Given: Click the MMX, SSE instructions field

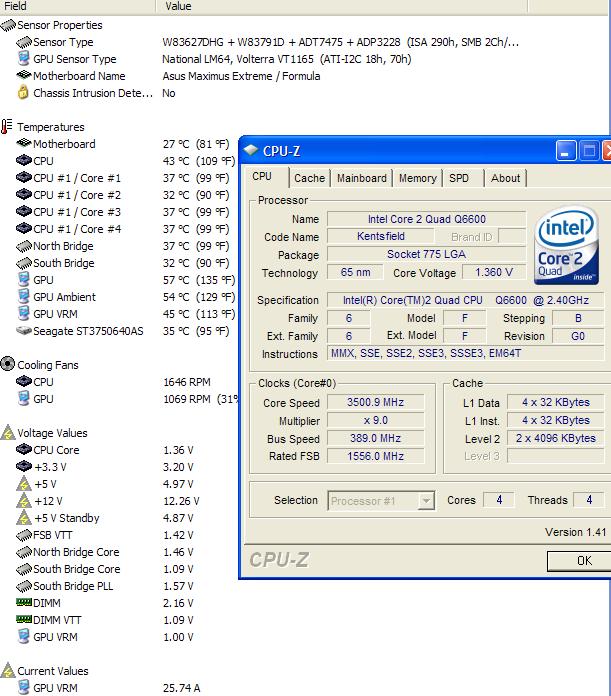Looking at the screenshot, I should pos(465,353).
